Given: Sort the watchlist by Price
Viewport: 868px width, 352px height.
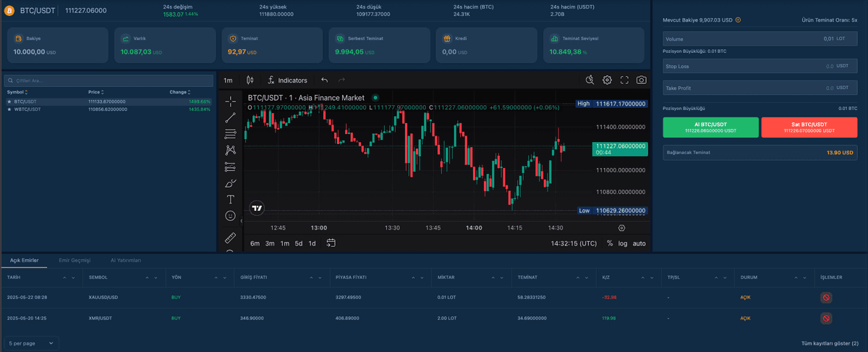Looking at the screenshot, I should (x=96, y=93).
